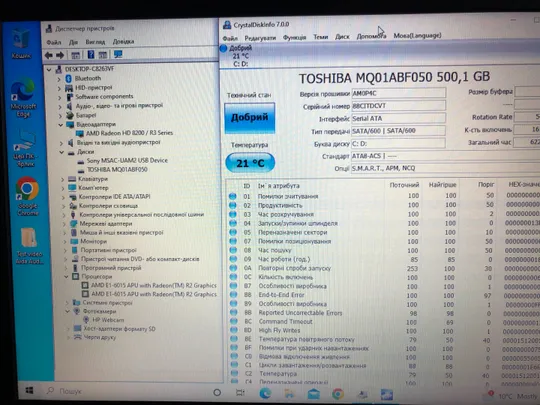
Task: Click the serial number field 88CITDCVT
Action: (x=398, y=106)
